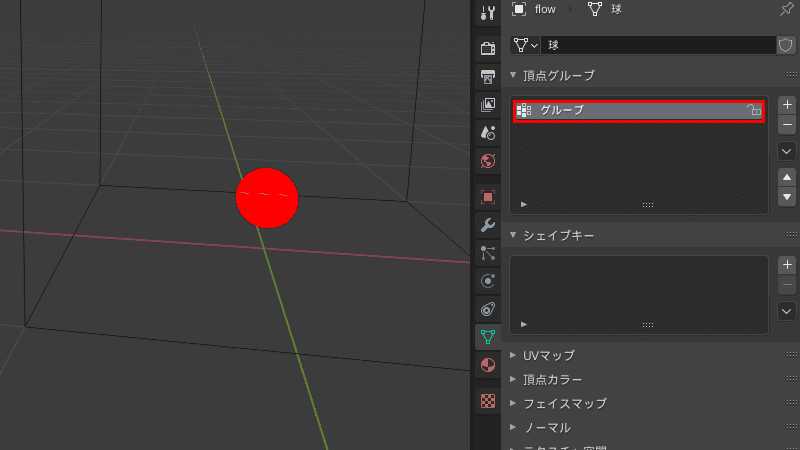Select the red sphere in viewport
The width and height of the screenshot is (800, 450).
pos(267,198)
